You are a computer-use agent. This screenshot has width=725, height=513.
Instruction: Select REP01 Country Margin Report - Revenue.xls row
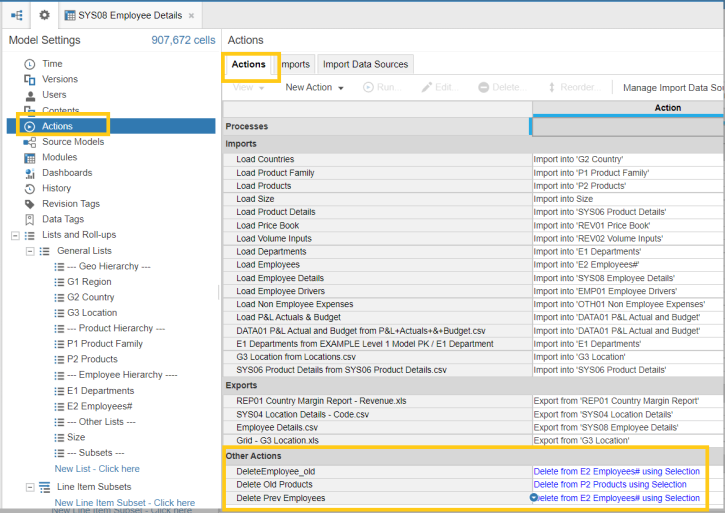[378, 401]
